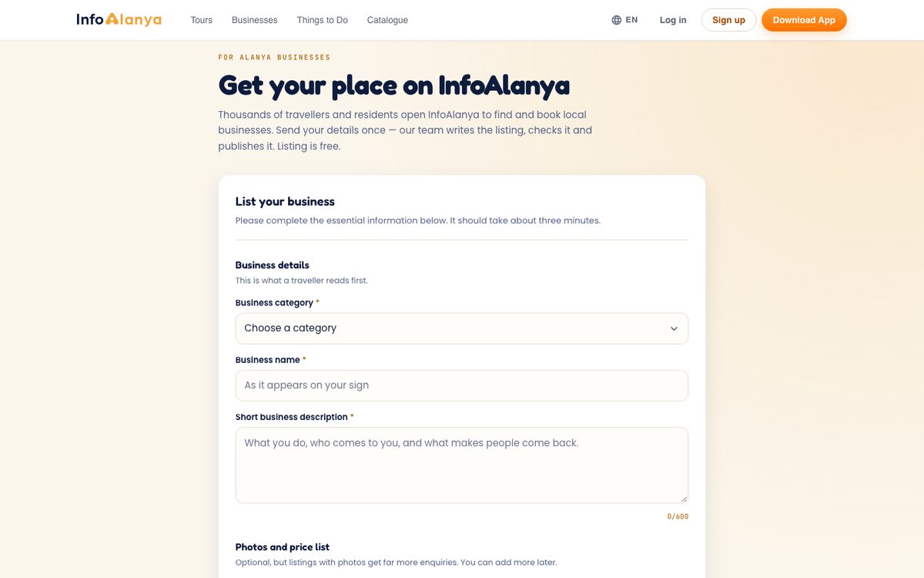Switch language using EN selector
This screenshot has width=924, height=578.
[624, 20]
